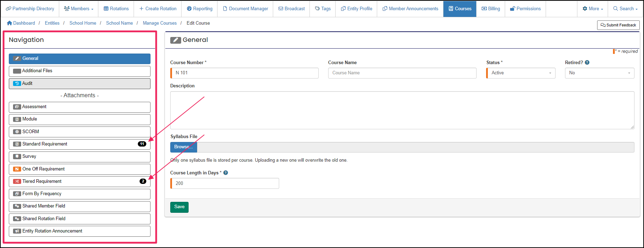
Task: Switch to the Billing tab
Action: [491, 9]
